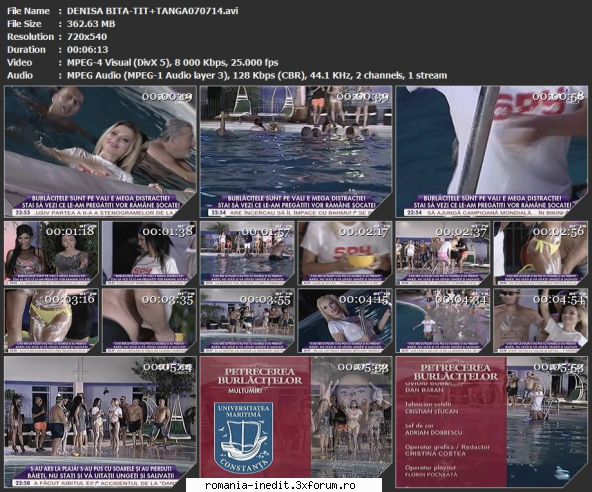Screen dimensions: 592x492
Task: Open the Universitatea Maritima credits frame
Action: (x=296, y=422)
